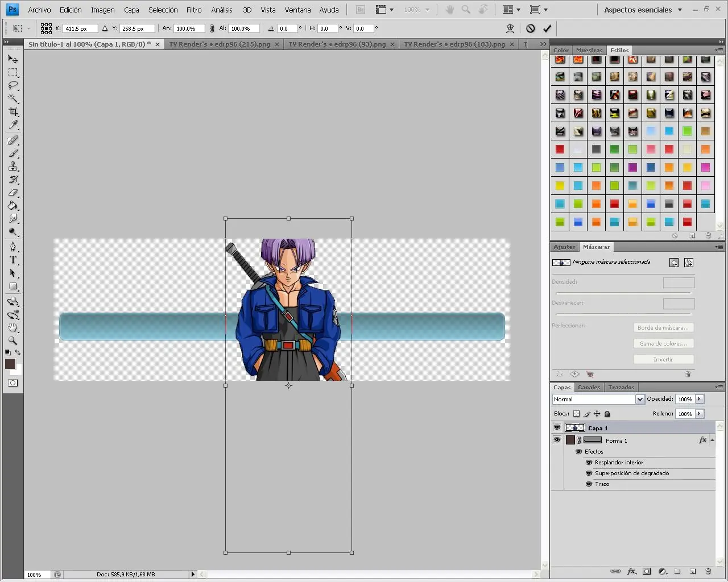Viewport: 728px width, 582px height.
Task: Select the History Brush tool
Action: pos(13,180)
